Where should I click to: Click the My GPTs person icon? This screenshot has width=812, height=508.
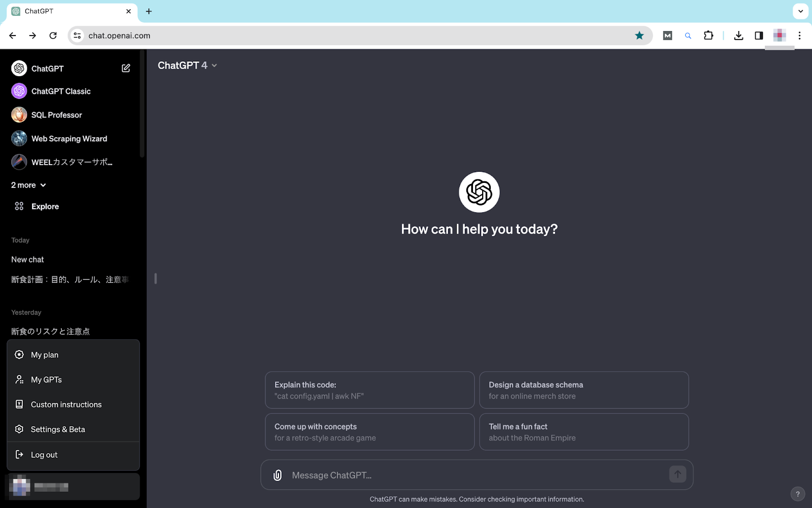click(19, 379)
